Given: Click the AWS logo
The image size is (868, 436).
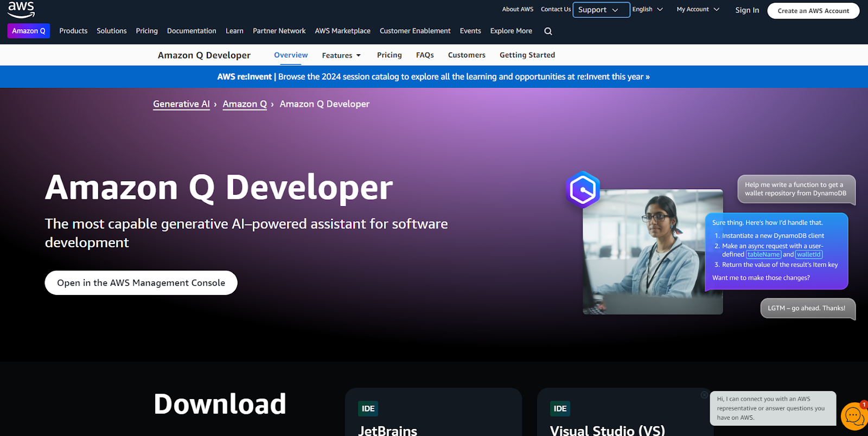Looking at the screenshot, I should (21, 9).
